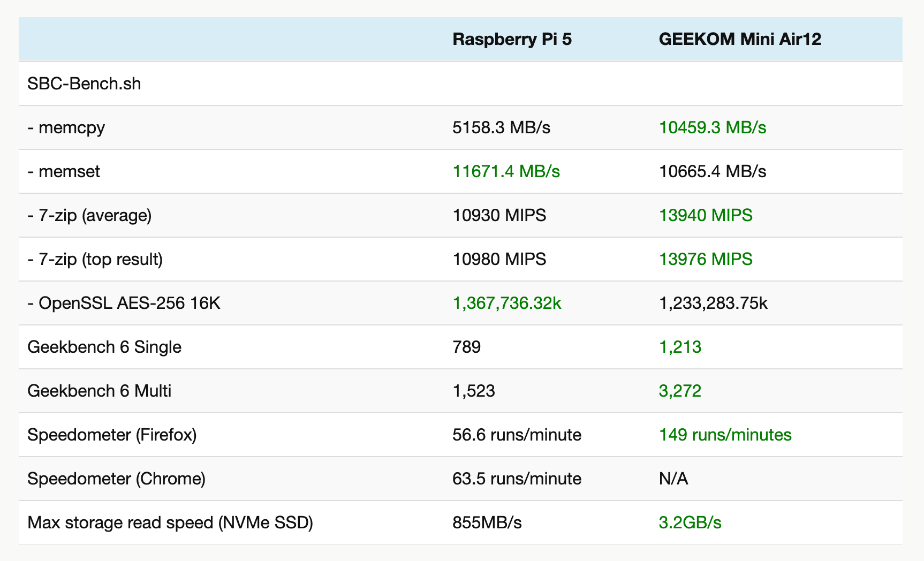Select the '1,523' Geekbench value
This screenshot has height=561, width=924.
[x=473, y=391]
